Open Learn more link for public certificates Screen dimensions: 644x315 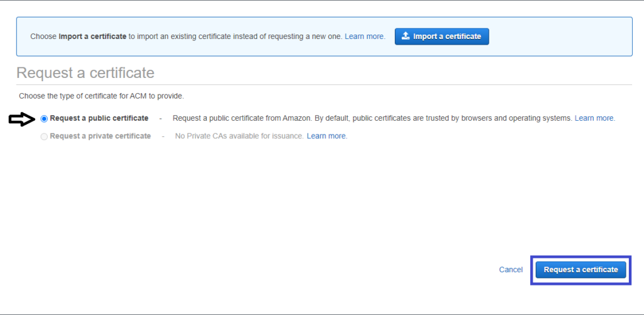(x=595, y=118)
